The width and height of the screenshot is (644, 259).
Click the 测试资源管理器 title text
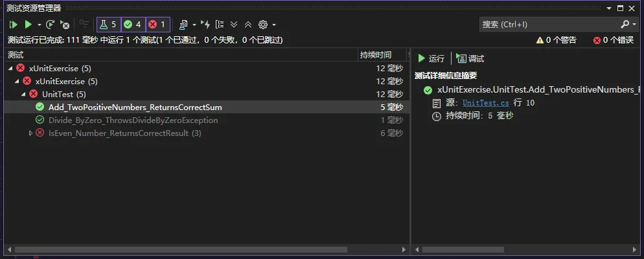coord(34,8)
